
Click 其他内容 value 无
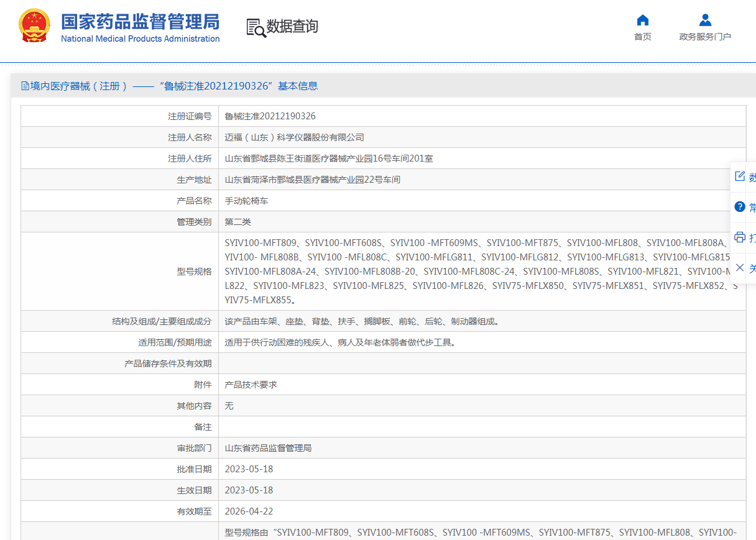tap(229, 406)
